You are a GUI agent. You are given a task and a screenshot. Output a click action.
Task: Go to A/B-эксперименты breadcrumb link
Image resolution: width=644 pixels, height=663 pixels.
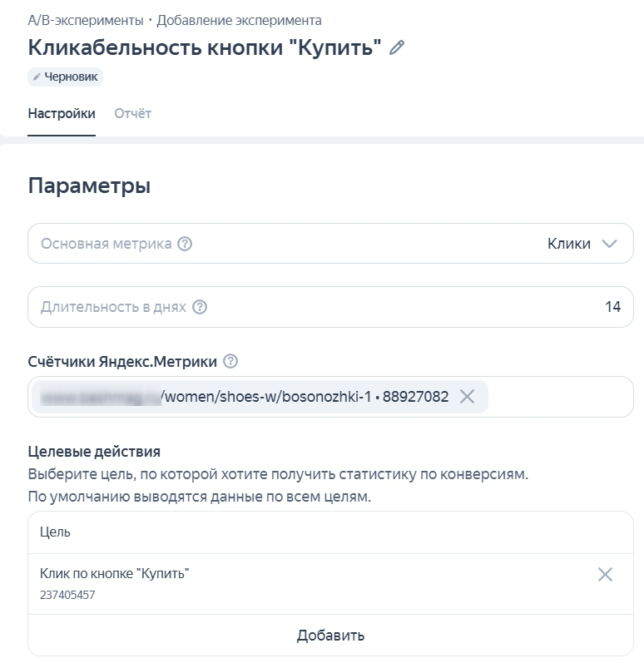pos(85,20)
